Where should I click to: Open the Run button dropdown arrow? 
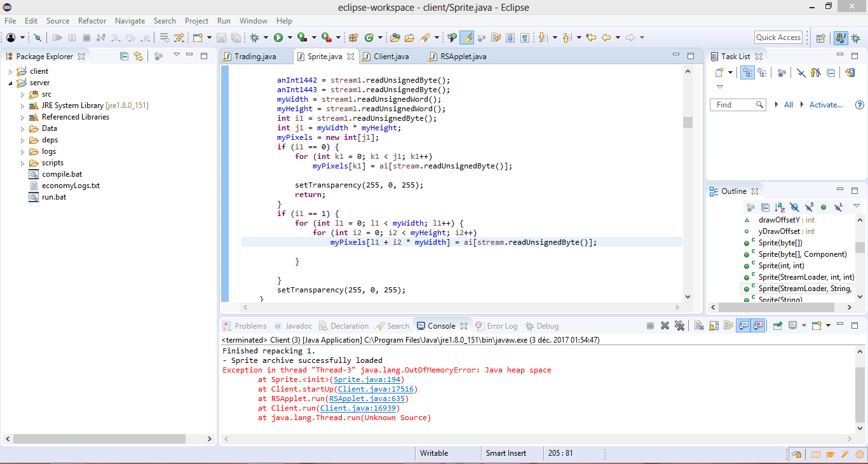290,38
